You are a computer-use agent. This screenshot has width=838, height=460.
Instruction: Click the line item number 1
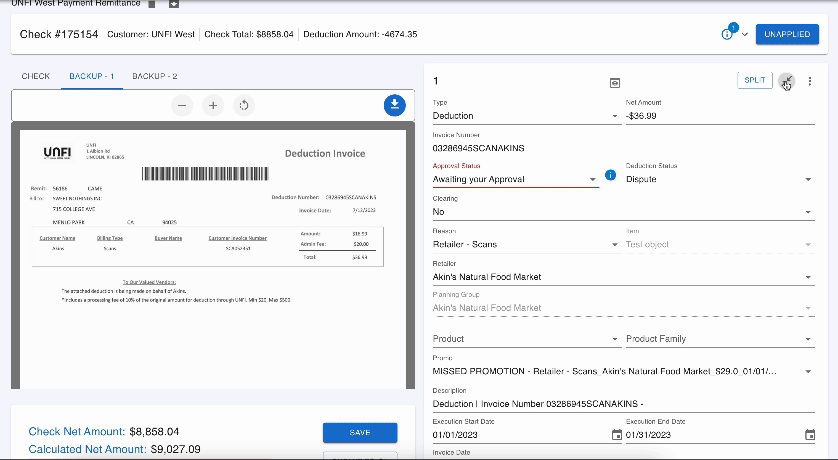click(436, 81)
